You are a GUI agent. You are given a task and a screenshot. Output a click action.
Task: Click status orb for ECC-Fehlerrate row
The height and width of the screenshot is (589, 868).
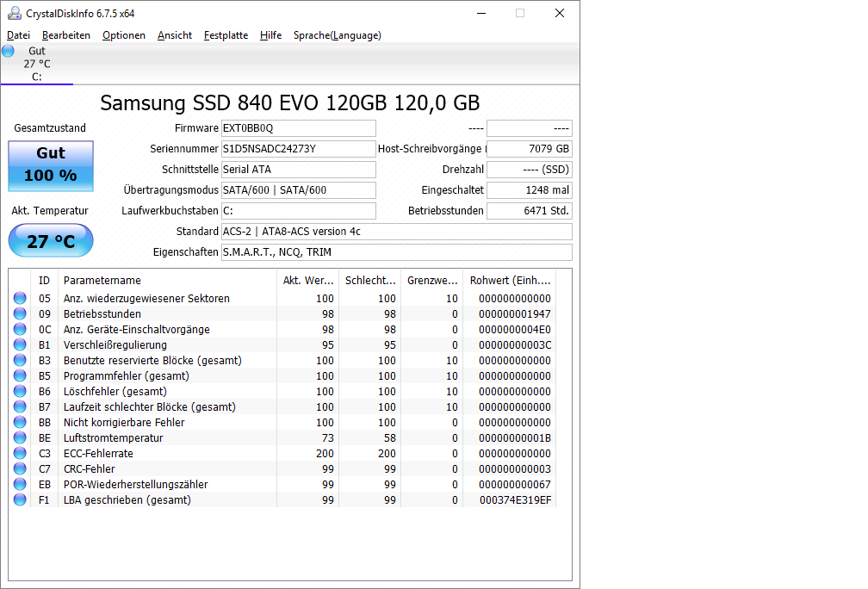20,453
